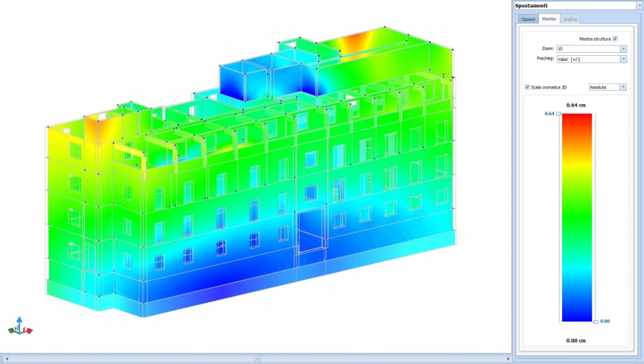
Task: Expand the Assoluta scale mode dropdown
Action: pos(623,87)
